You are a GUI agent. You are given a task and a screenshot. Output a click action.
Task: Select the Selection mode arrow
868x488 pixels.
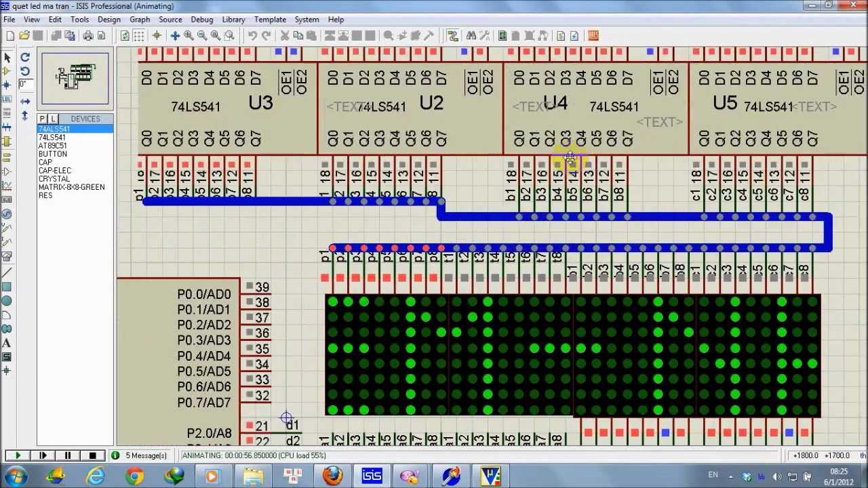(x=7, y=58)
